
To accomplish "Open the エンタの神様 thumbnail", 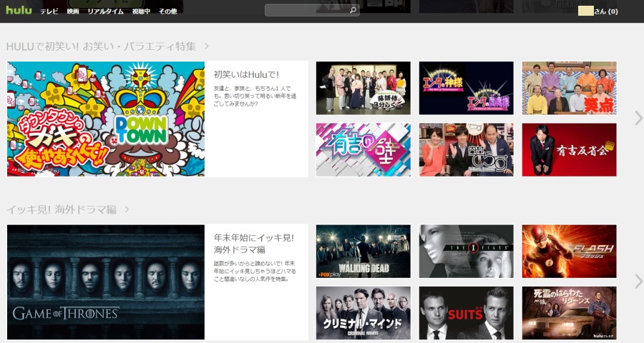I will point(466,88).
